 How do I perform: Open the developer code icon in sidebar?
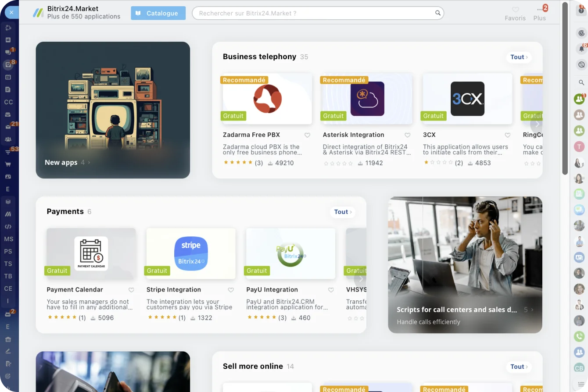coord(8,227)
